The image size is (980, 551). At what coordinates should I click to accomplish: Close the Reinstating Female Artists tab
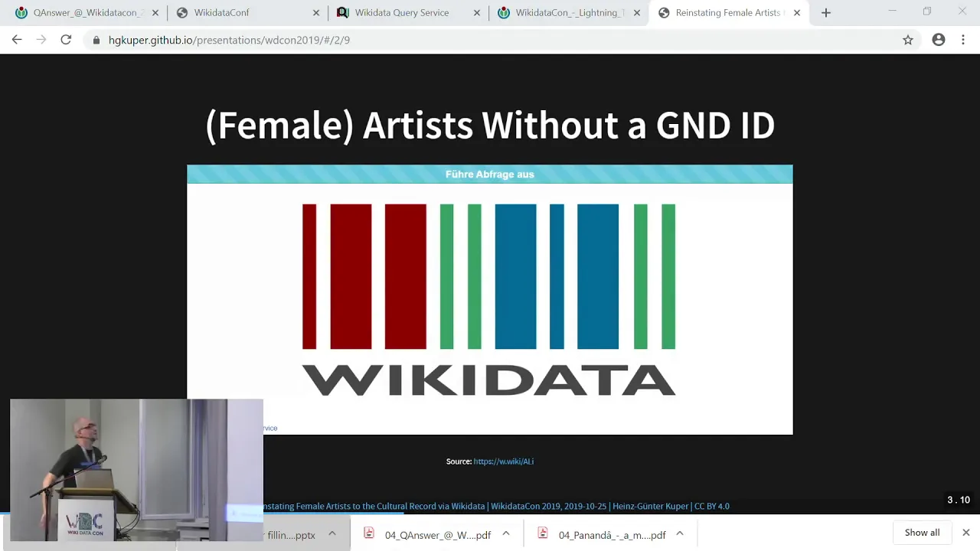[x=797, y=13]
